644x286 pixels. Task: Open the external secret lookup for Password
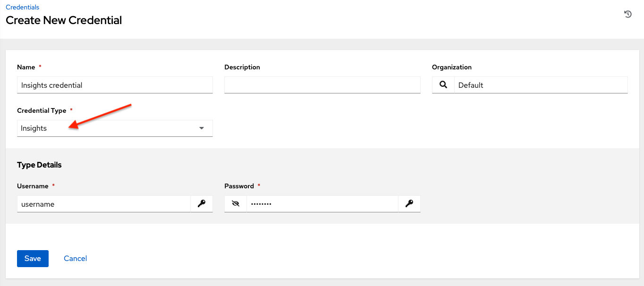[409, 203]
